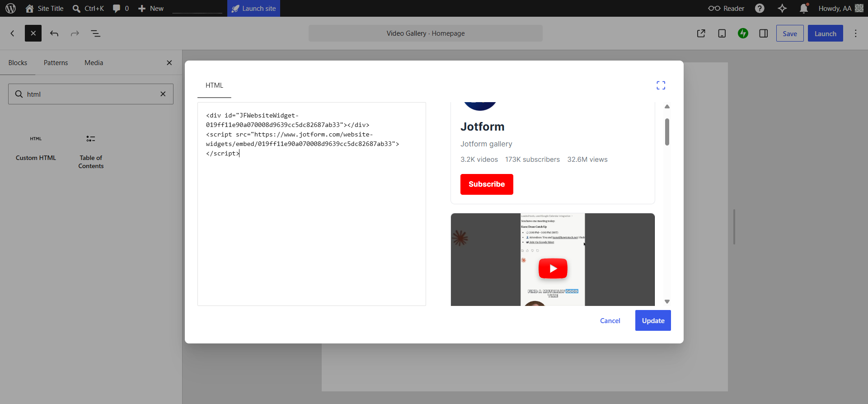Screen dimensions: 868x404
Task: Open the Document Overview list view
Action: [96, 33]
